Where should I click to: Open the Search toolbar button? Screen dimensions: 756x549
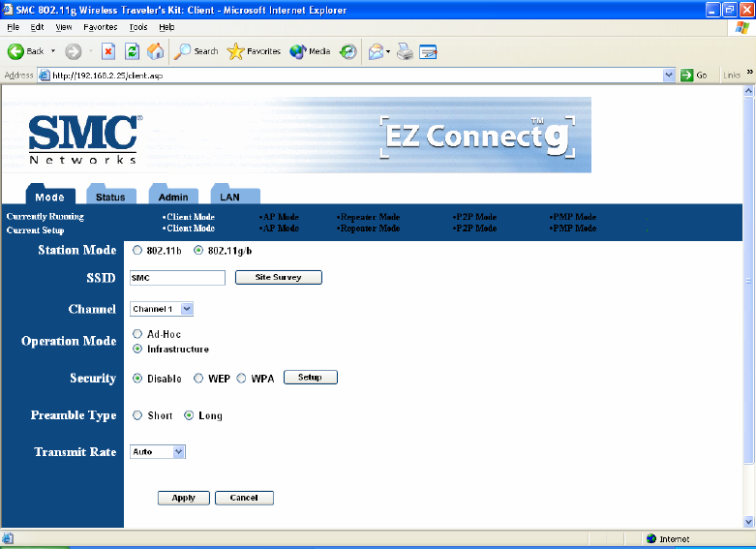point(196,51)
